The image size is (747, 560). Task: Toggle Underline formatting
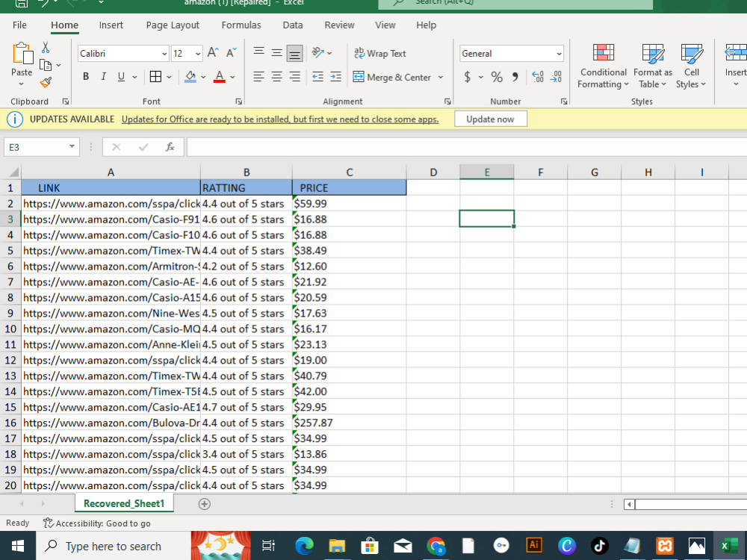click(x=121, y=77)
